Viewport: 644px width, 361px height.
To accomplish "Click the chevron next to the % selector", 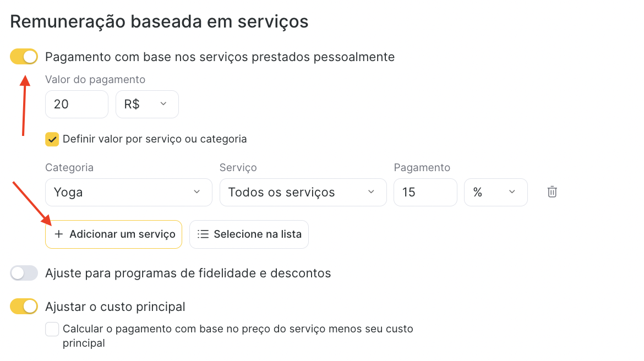I will tap(512, 192).
